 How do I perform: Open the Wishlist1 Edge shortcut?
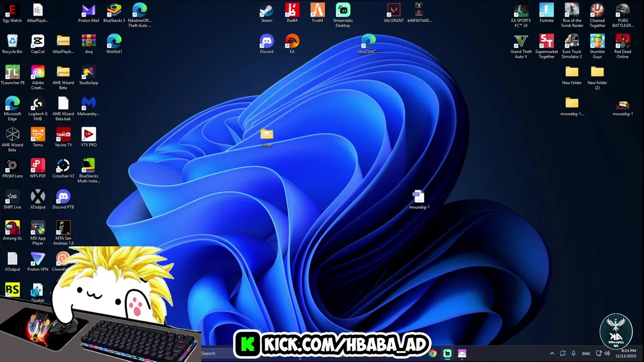coord(114,44)
